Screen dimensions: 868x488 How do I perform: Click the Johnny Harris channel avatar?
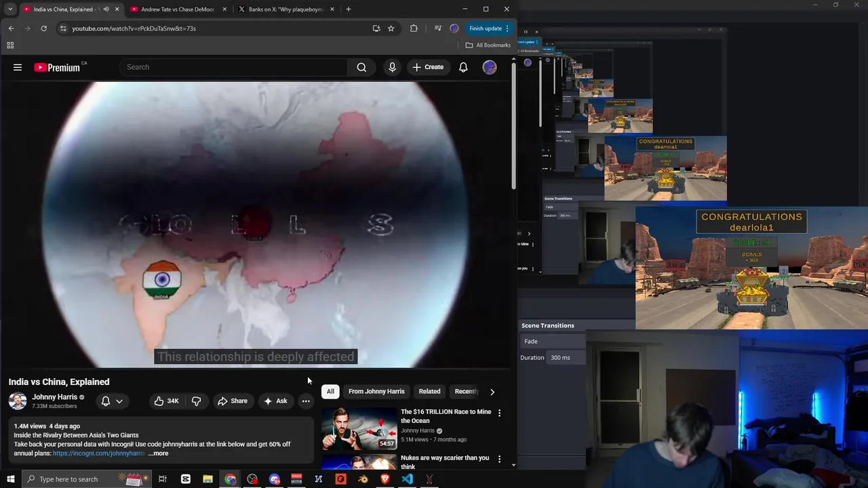(x=18, y=401)
